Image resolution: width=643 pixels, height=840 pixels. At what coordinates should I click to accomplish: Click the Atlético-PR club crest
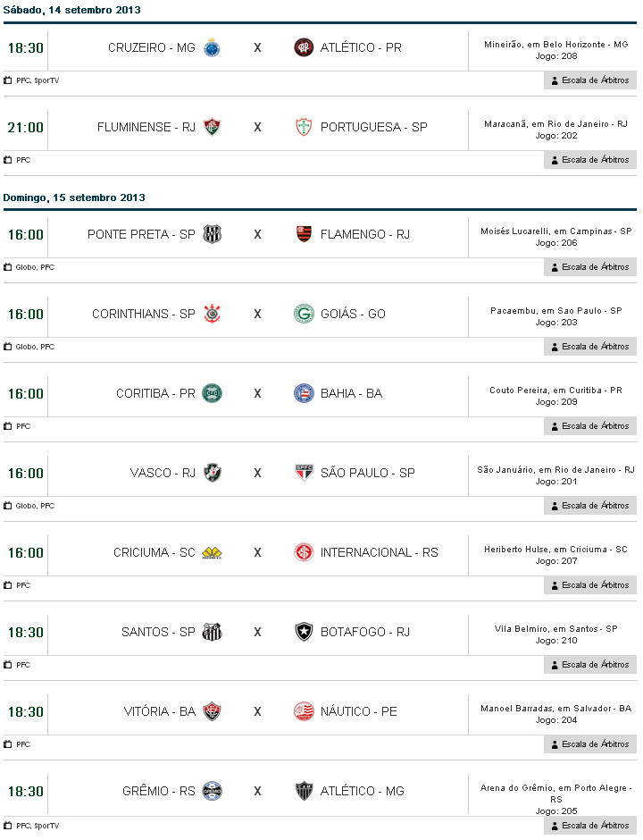[304, 47]
